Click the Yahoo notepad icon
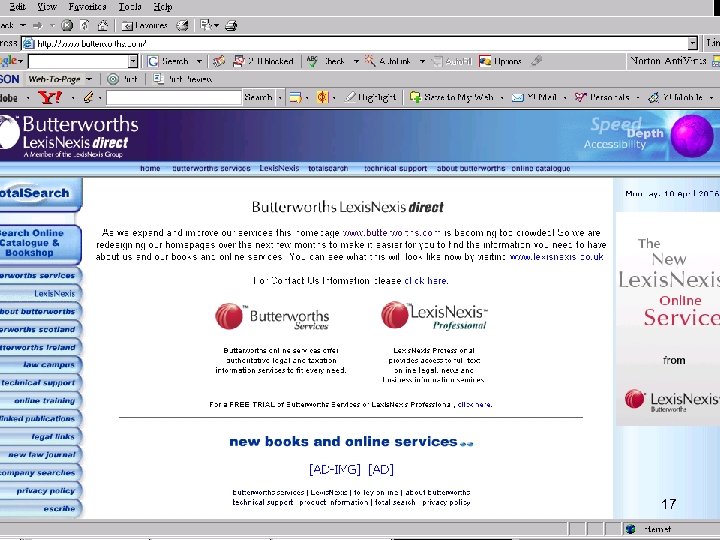720x540 pixels. (296, 97)
